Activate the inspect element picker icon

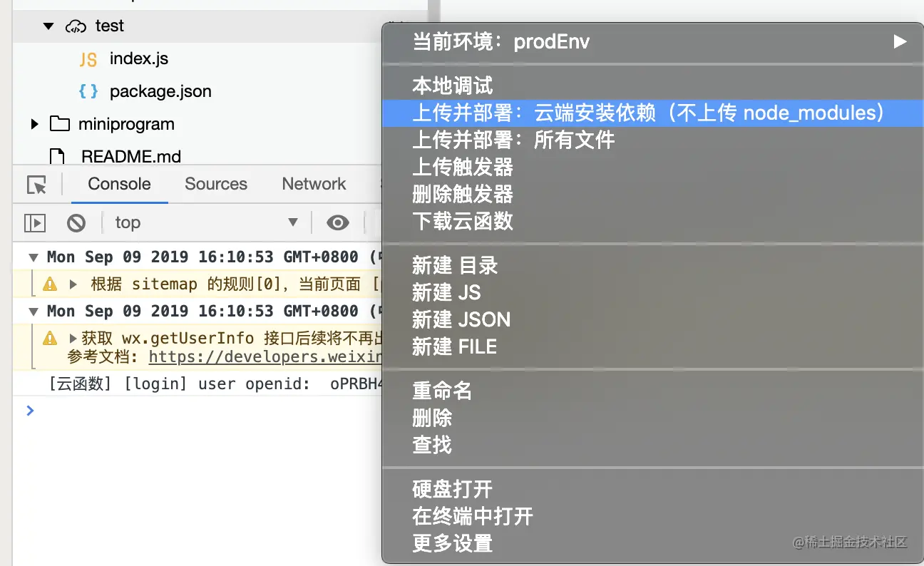pyautogui.click(x=36, y=185)
